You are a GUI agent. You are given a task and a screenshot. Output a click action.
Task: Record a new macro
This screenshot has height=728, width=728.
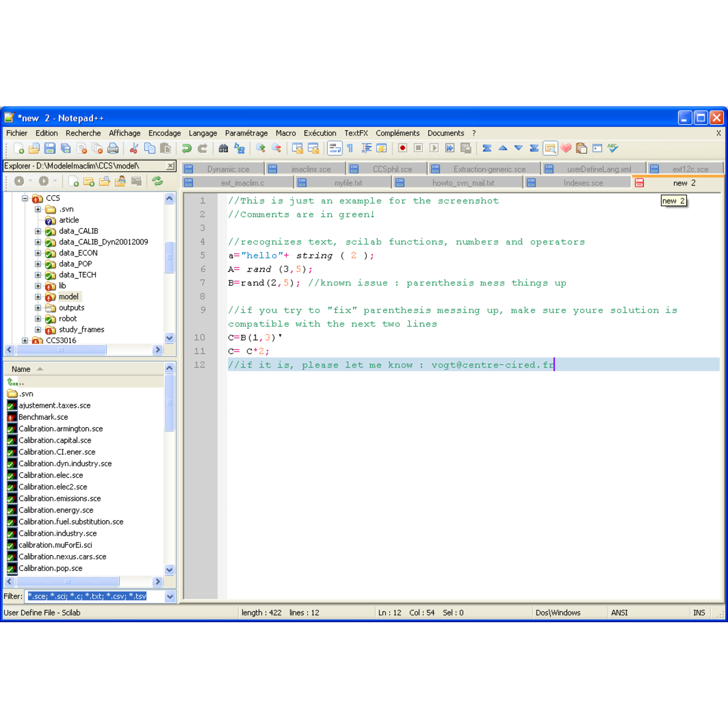pyautogui.click(x=403, y=148)
